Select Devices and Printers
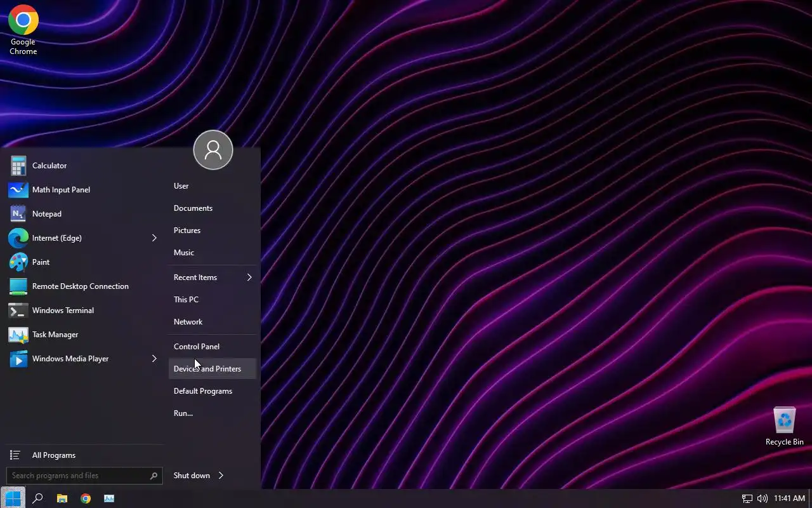Screen dimensions: 812x508 (x=213, y=369)
